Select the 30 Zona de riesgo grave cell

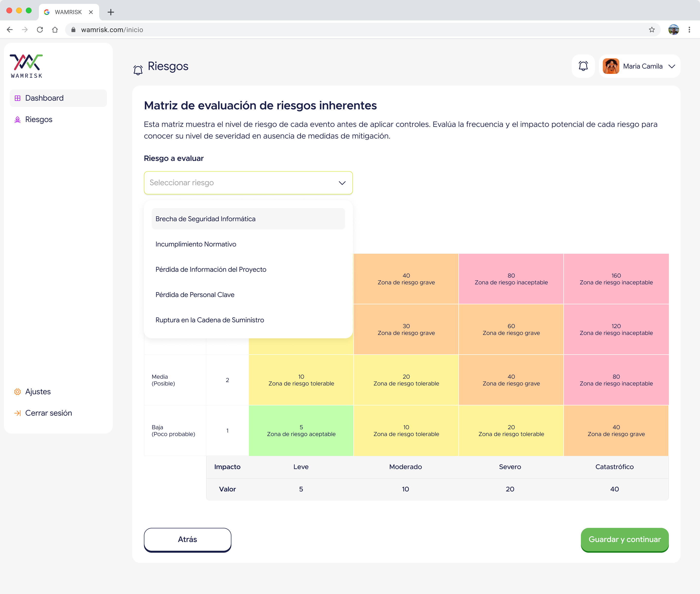click(x=406, y=329)
